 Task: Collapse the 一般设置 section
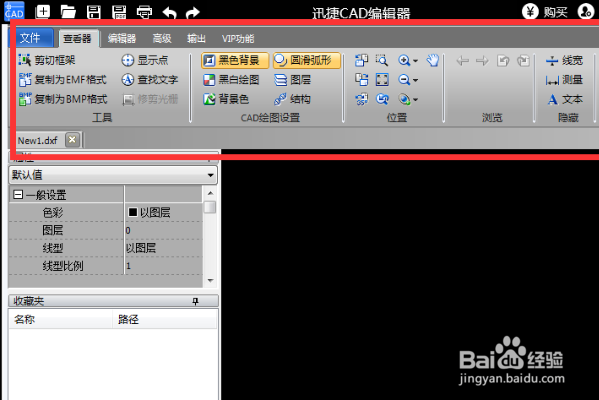point(18,195)
